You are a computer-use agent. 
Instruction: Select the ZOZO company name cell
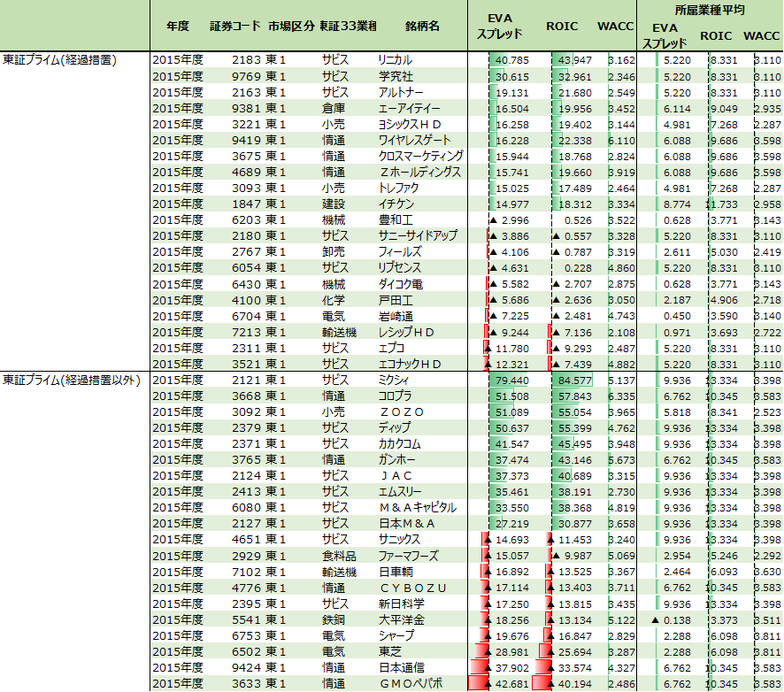(401, 411)
